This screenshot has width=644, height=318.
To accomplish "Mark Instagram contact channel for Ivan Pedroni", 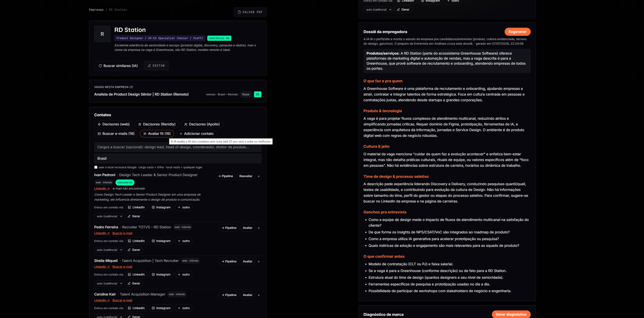I will click(x=161, y=207).
